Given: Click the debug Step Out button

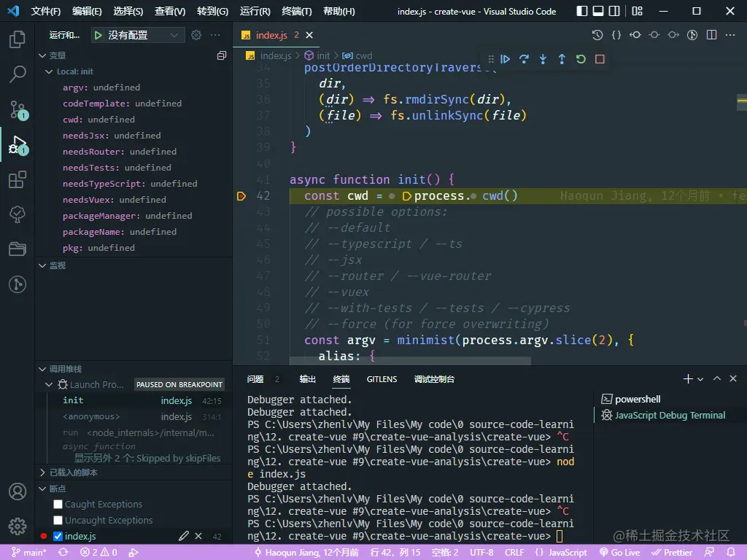Looking at the screenshot, I should 562,59.
